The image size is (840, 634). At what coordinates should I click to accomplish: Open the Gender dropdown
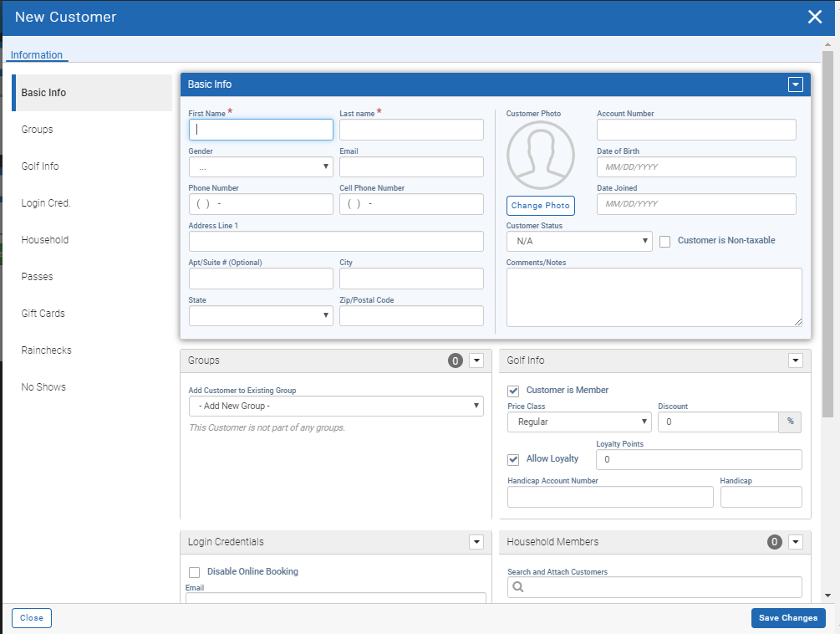[x=261, y=167]
